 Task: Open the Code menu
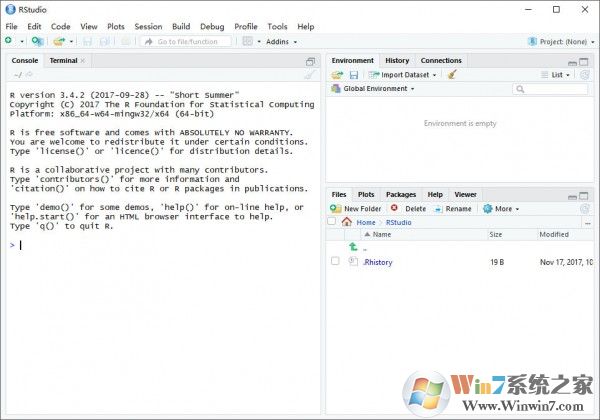[x=60, y=26]
